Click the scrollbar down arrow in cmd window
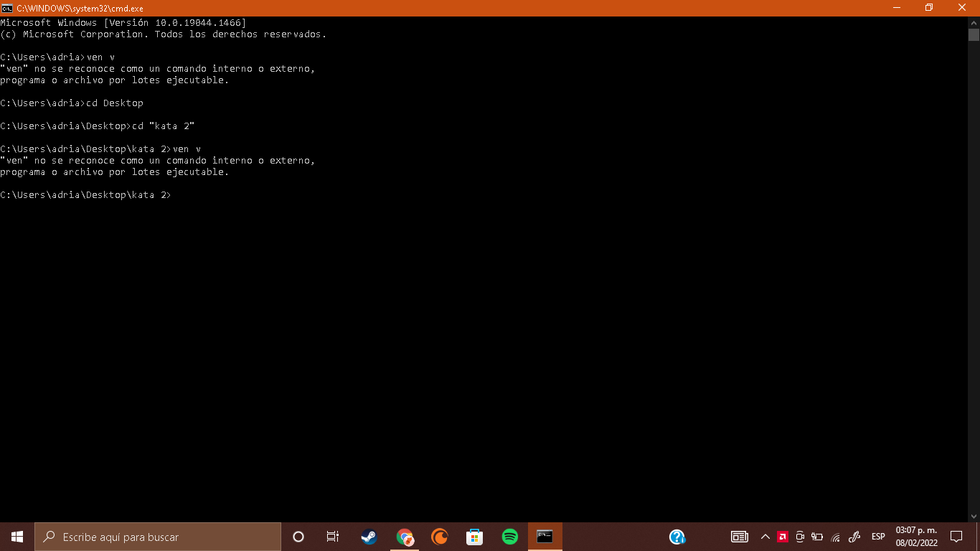This screenshot has width=980, height=551. pos(974,516)
